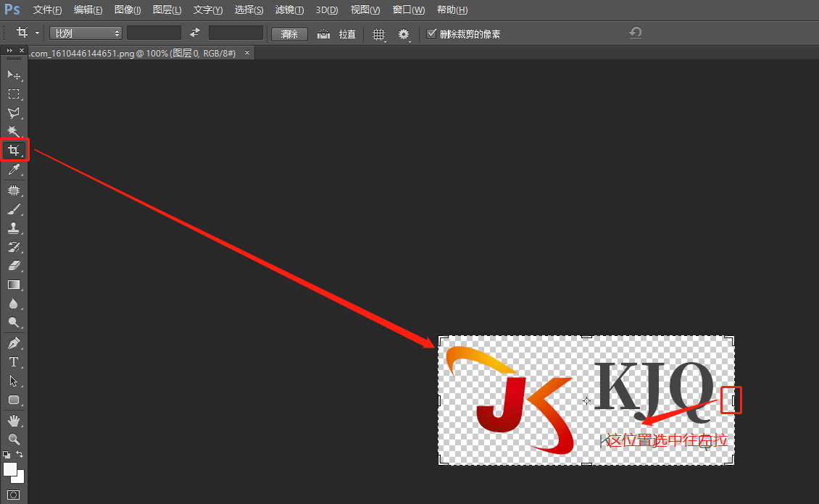Select the Zoom tool
The height and width of the screenshot is (504, 819).
point(14,440)
